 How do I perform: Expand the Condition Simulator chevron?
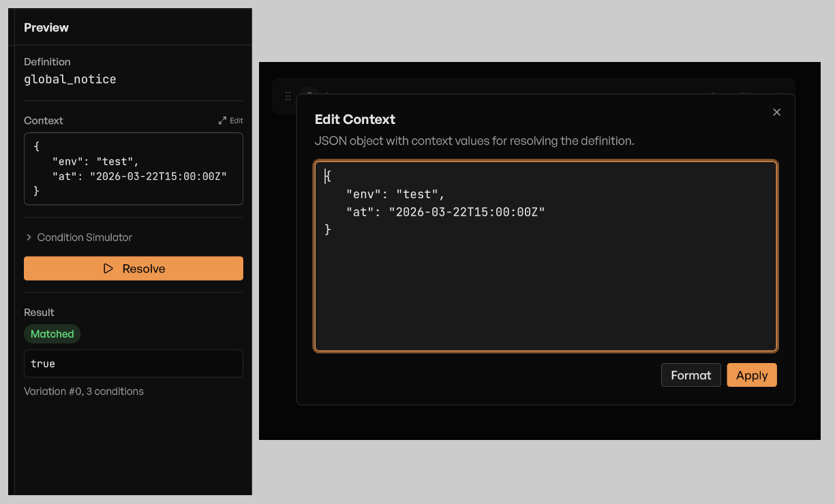(x=29, y=238)
